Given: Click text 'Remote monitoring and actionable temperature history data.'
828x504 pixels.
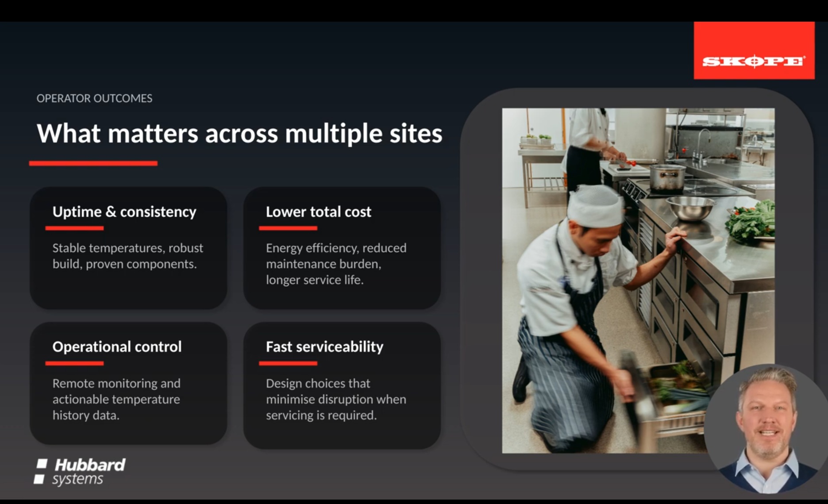Looking at the screenshot, I should pyautogui.click(x=116, y=399).
